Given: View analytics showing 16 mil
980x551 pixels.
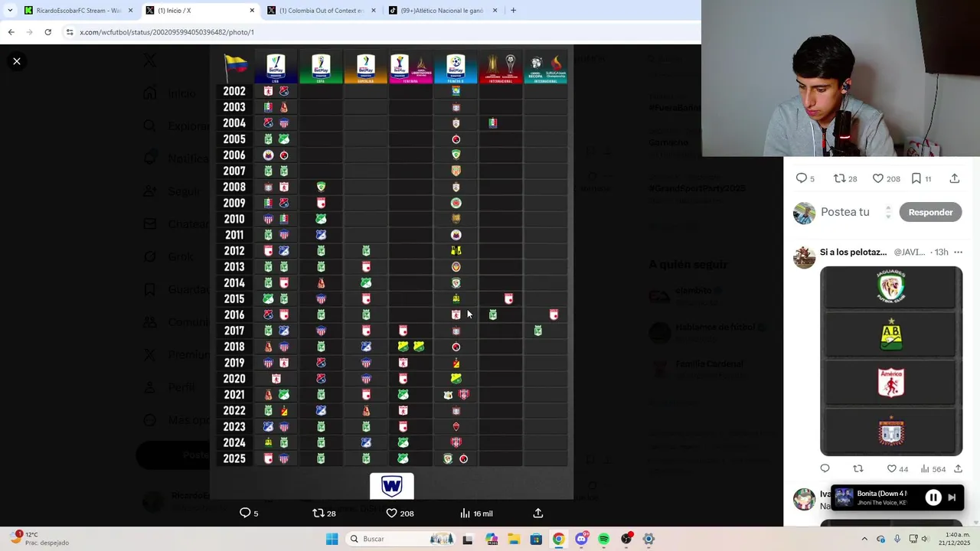Looking at the screenshot, I should point(475,513).
